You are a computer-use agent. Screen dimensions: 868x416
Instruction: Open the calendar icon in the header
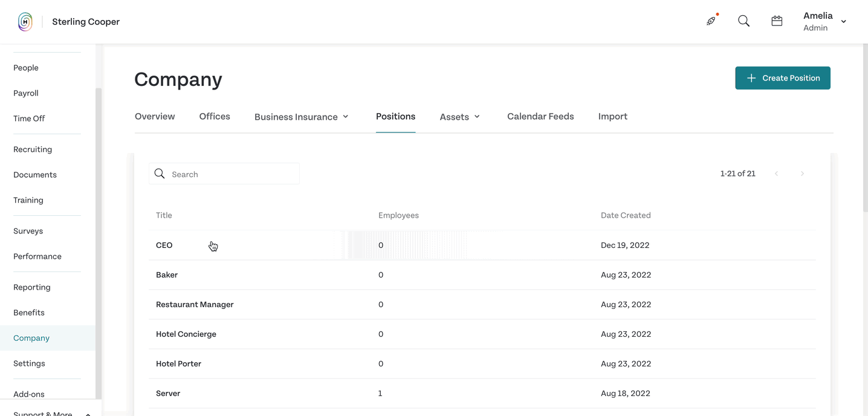(x=777, y=21)
